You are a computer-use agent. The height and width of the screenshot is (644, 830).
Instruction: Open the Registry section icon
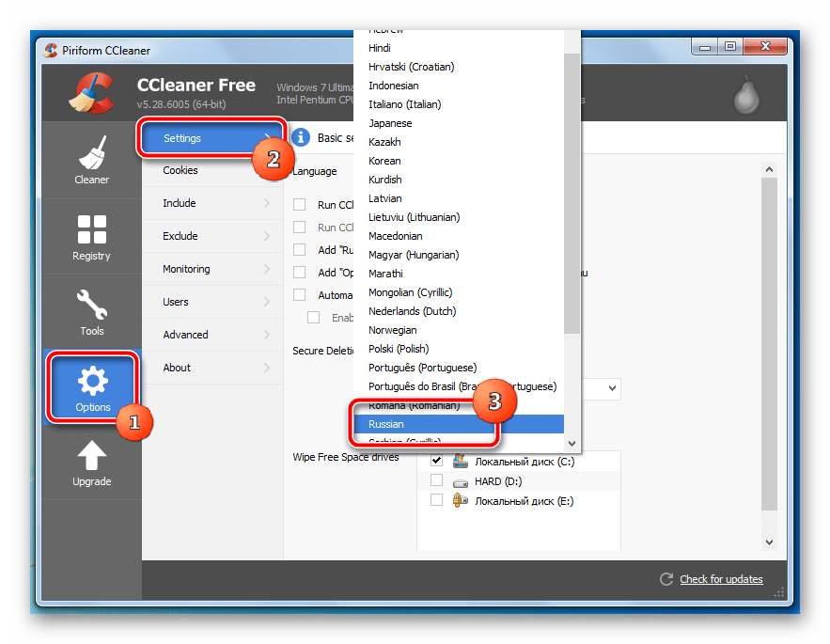[x=92, y=228]
